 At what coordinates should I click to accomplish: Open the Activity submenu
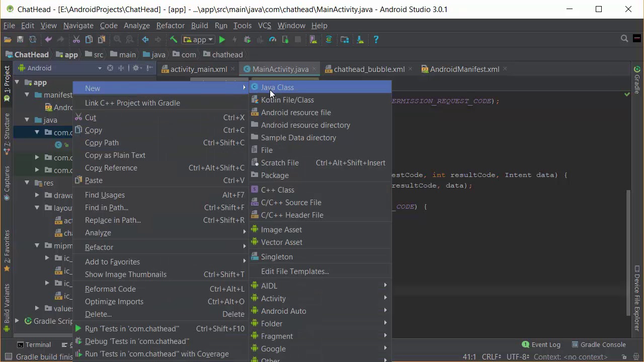point(320,299)
